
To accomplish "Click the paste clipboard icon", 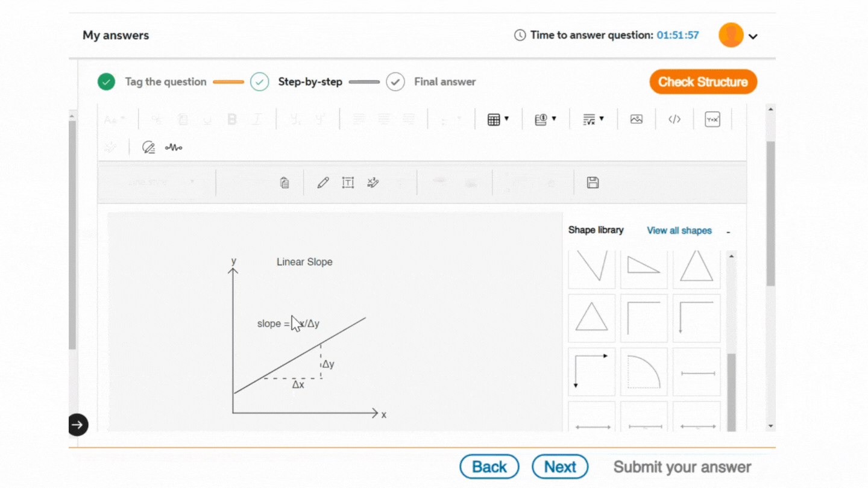I will point(285,183).
